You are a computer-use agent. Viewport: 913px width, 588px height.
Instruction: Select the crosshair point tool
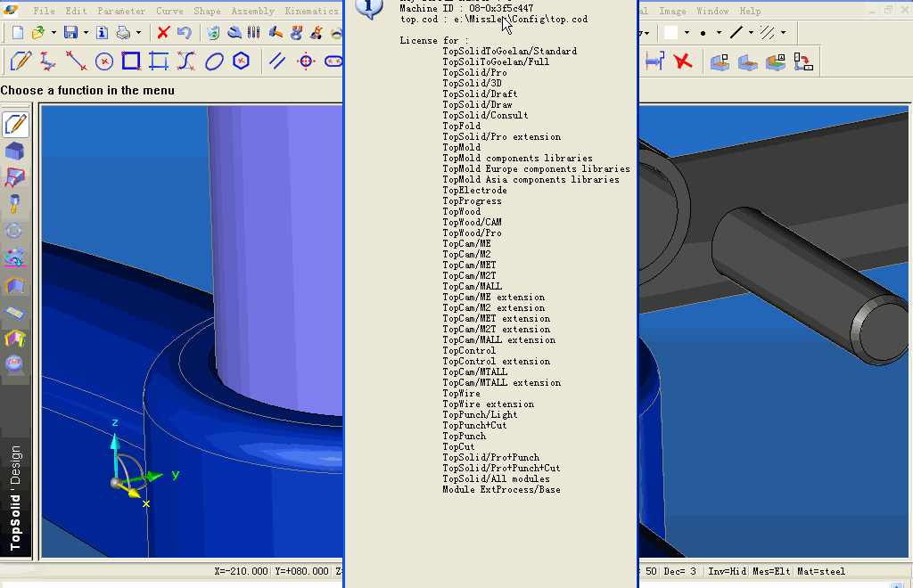[307, 61]
